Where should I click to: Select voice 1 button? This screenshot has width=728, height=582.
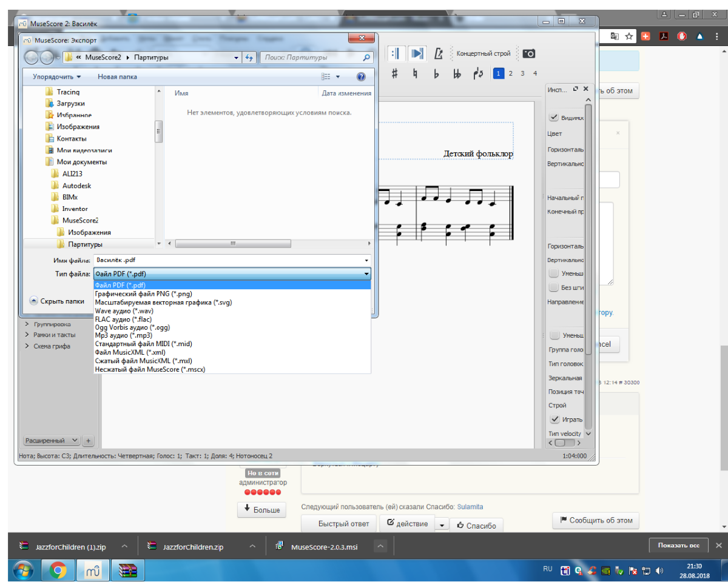coord(498,73)
